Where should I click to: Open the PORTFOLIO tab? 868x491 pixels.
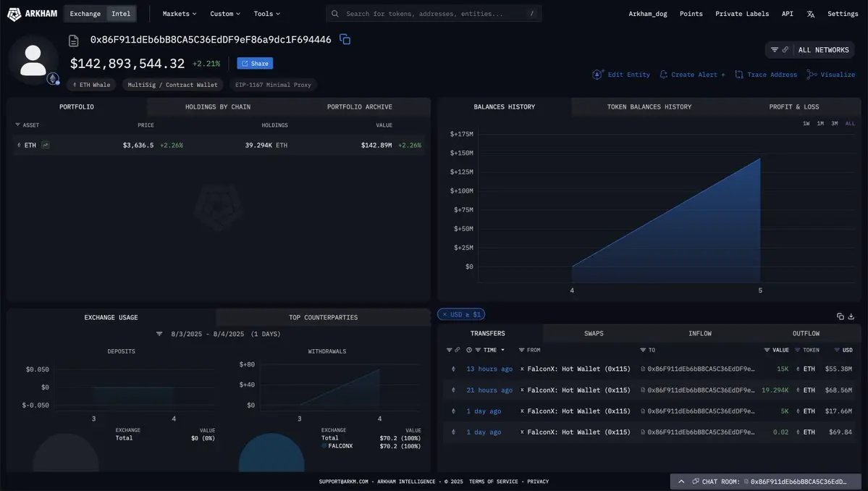pyautogui.click(x=77, y=107)
